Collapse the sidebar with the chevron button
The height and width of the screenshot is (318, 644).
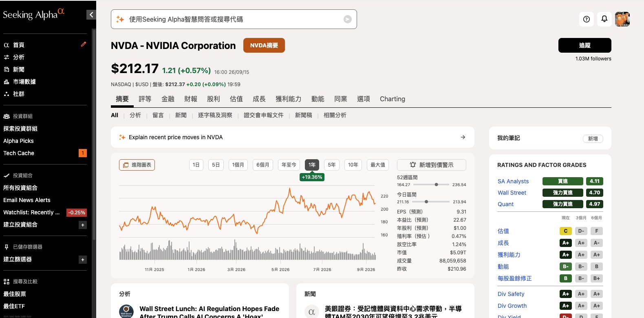point(91,15)
